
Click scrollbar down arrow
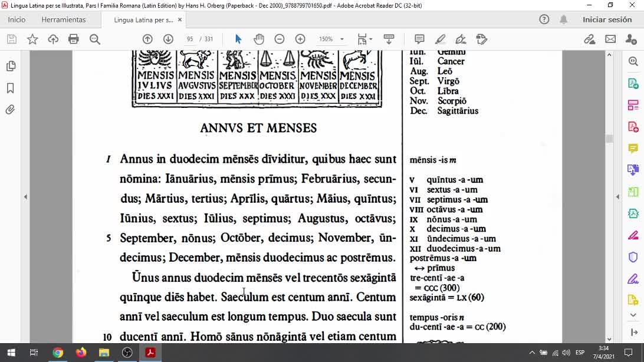pos(610,339)
